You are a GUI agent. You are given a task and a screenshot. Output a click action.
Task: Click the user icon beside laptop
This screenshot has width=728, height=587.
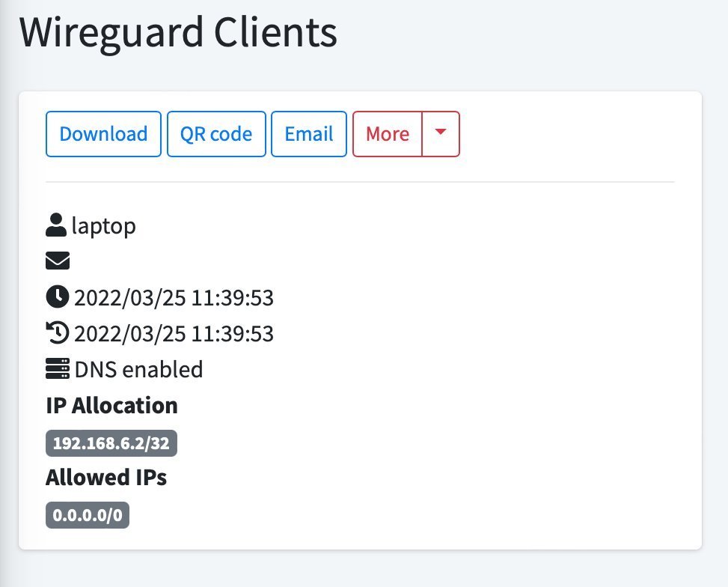[x=57, y=225]
